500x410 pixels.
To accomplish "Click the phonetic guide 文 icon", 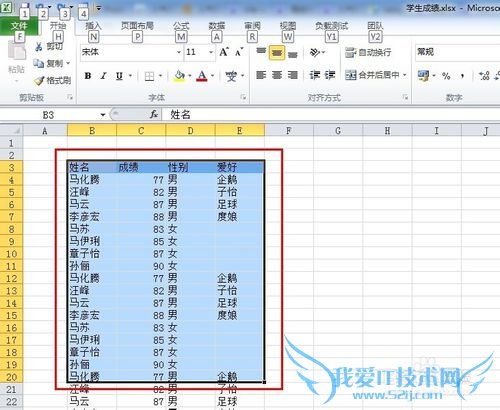I will click(231, 76).
